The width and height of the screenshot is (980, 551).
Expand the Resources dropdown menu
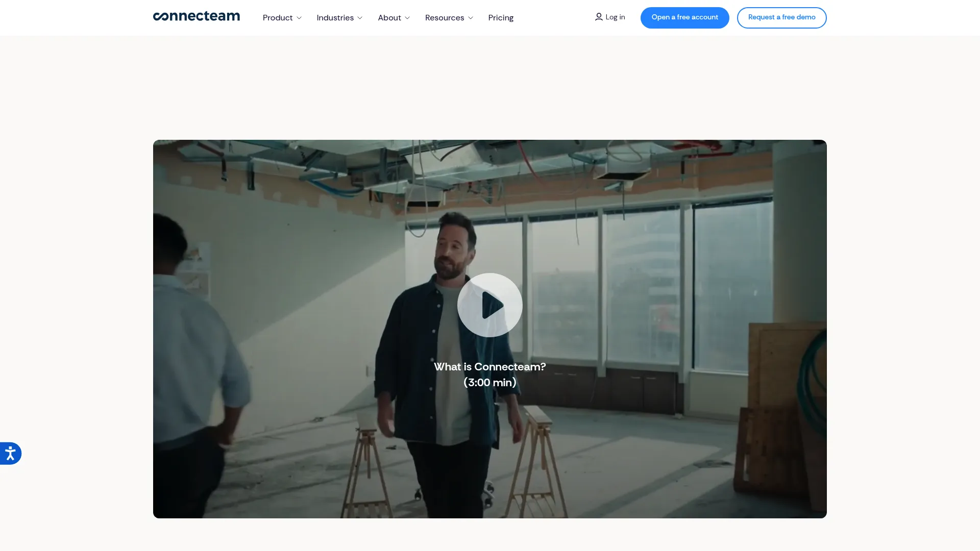click(x=449, y=18)
